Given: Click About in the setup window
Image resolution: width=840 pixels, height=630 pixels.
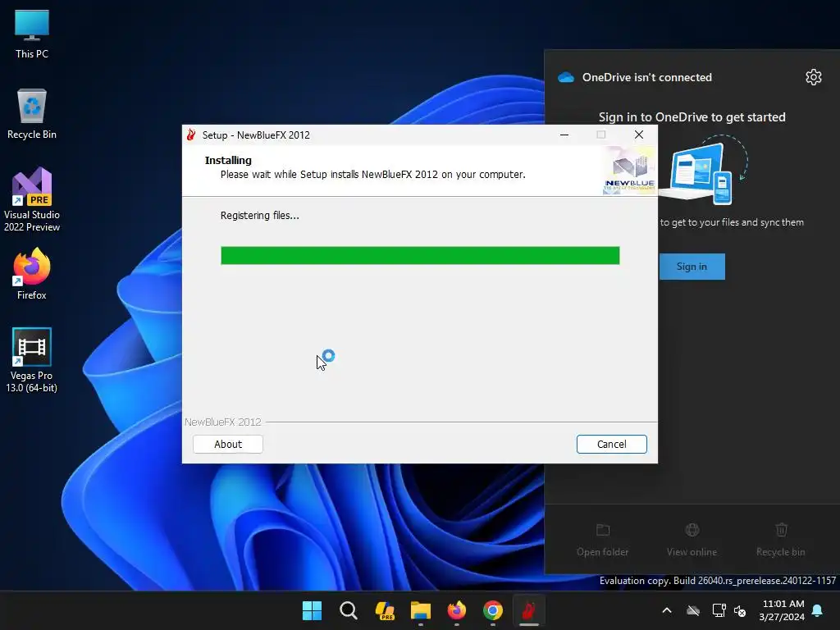Looking at the screenshot, I should click(x=228, y=444).
